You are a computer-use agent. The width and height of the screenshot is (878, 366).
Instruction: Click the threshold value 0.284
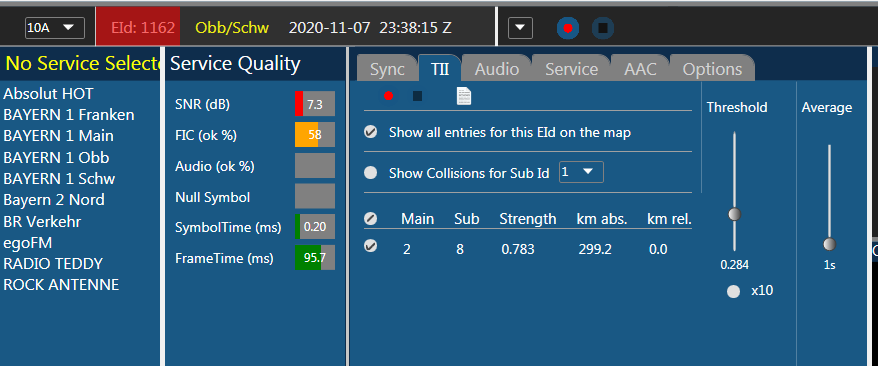[735, 265]
